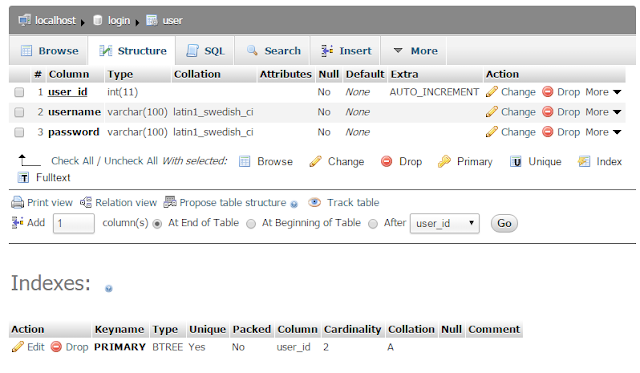
Task: Open the Browse tab
Action: point(49,51)
